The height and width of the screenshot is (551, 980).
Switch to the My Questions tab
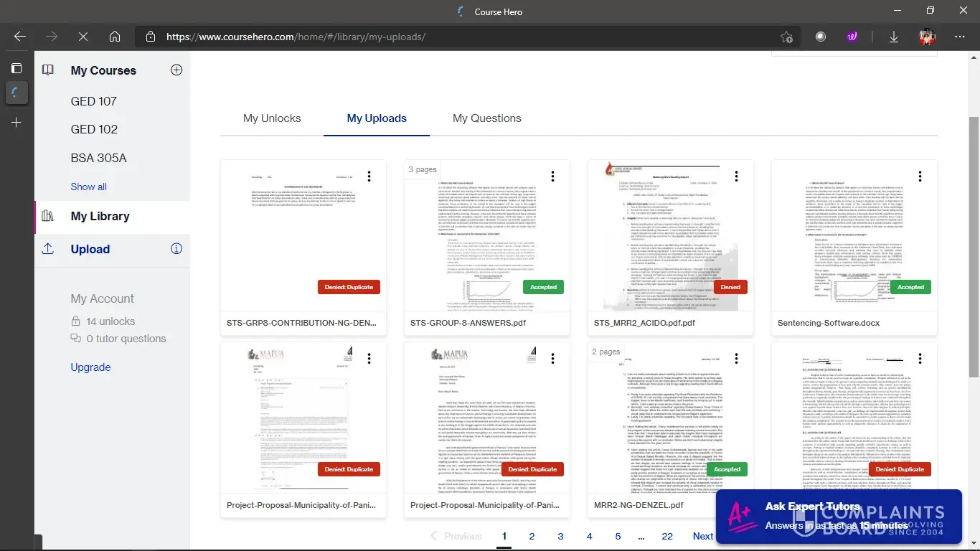click(x=486, y=118)
